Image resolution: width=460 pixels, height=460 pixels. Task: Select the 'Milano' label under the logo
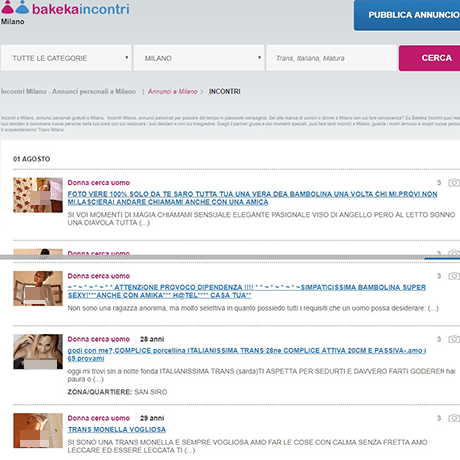pos(13,22)
